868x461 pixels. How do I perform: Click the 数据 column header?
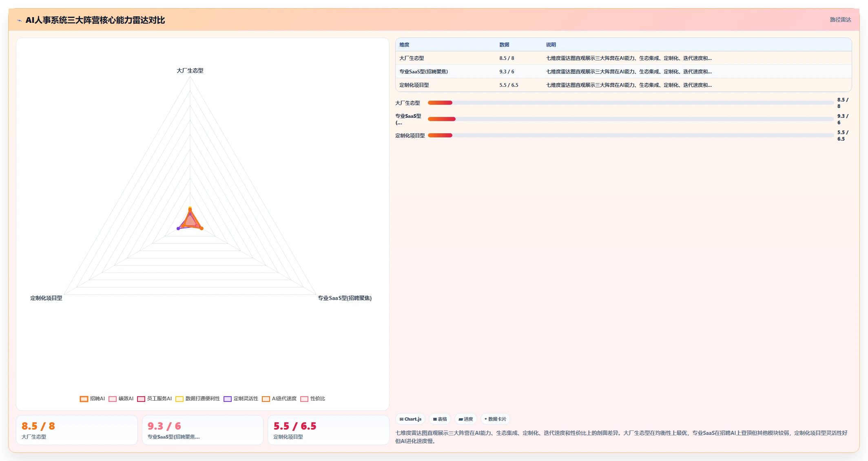[x=504, y=45]
